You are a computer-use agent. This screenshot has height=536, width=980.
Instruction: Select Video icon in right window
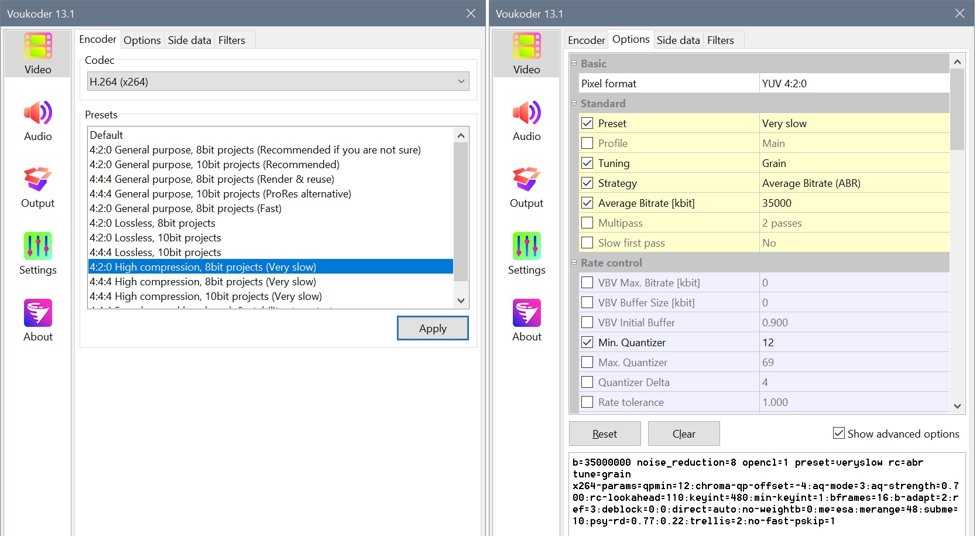[526, 53]
